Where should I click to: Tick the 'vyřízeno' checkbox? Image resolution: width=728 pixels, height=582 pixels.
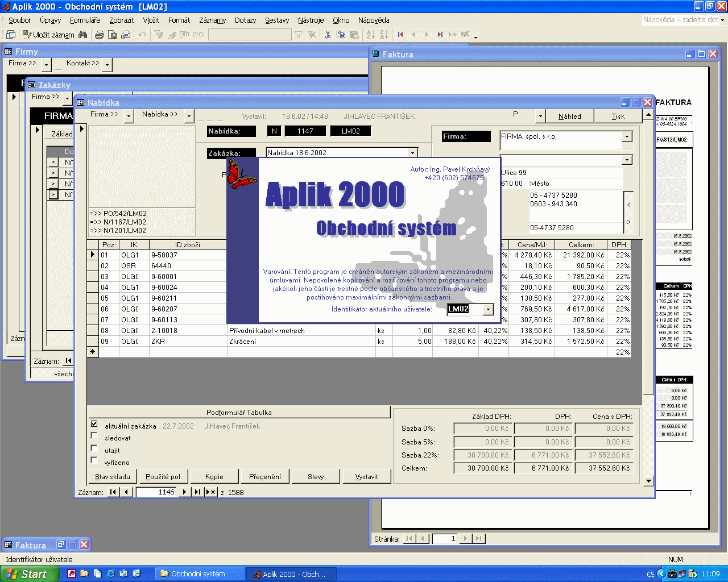[x=94, y=460]
